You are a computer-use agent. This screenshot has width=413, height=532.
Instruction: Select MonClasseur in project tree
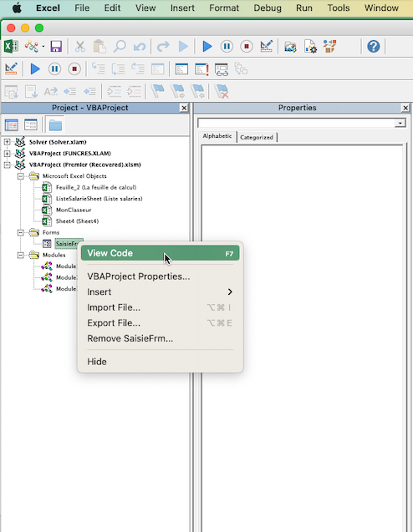point(74,210)
